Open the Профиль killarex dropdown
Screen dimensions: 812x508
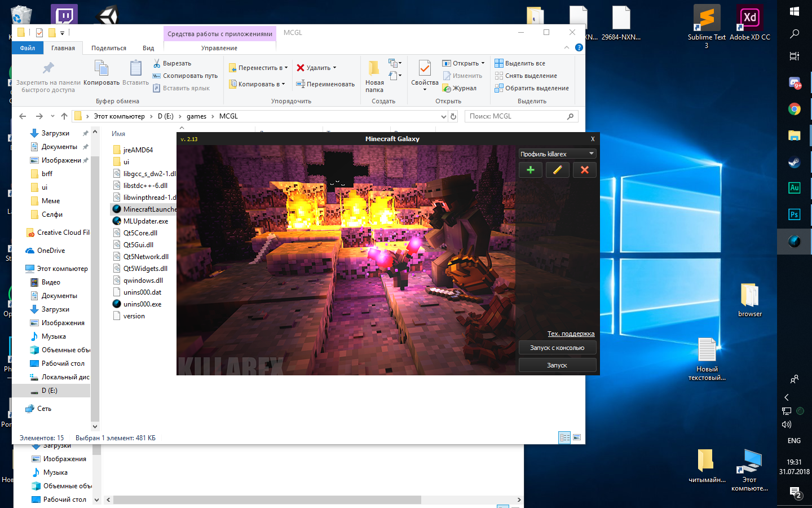(557, 154)
